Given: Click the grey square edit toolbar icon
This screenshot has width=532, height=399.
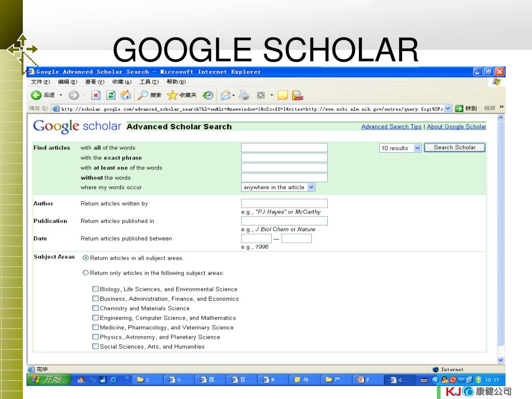Looking at the screenshot, I should (261, 96).
